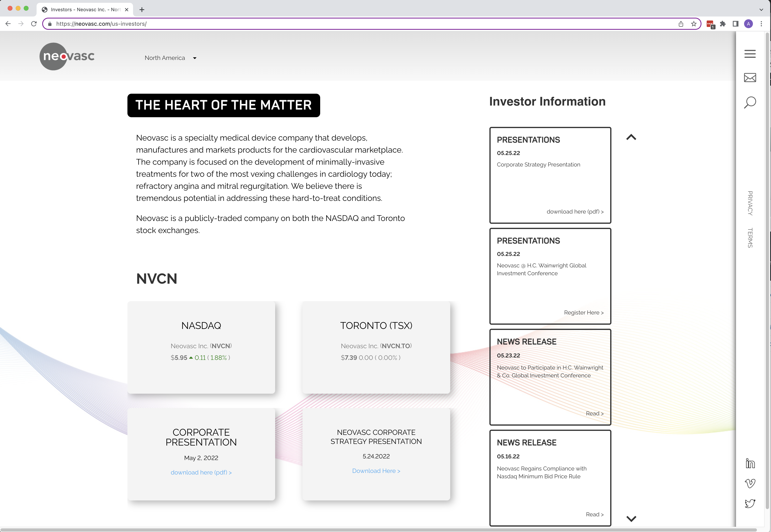This screenshot has width=771, height=532.
Task: Toggle the browser side panel icon
Action: pos(735,24)
